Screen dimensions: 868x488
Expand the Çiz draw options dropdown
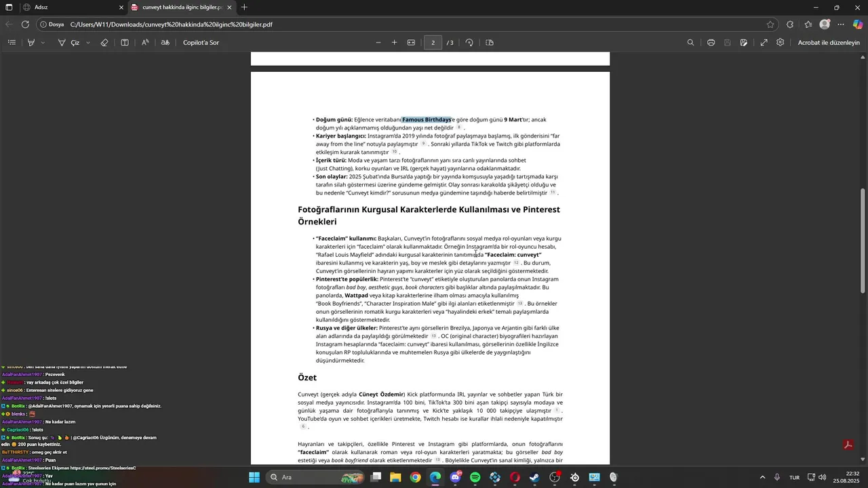pyautogui.click(x=88, y=43)
